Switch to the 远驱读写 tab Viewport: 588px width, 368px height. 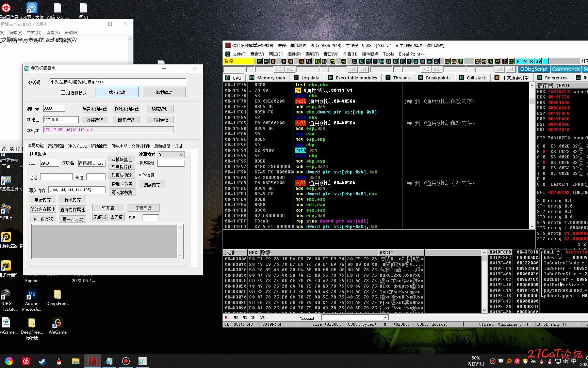[56, 146]
